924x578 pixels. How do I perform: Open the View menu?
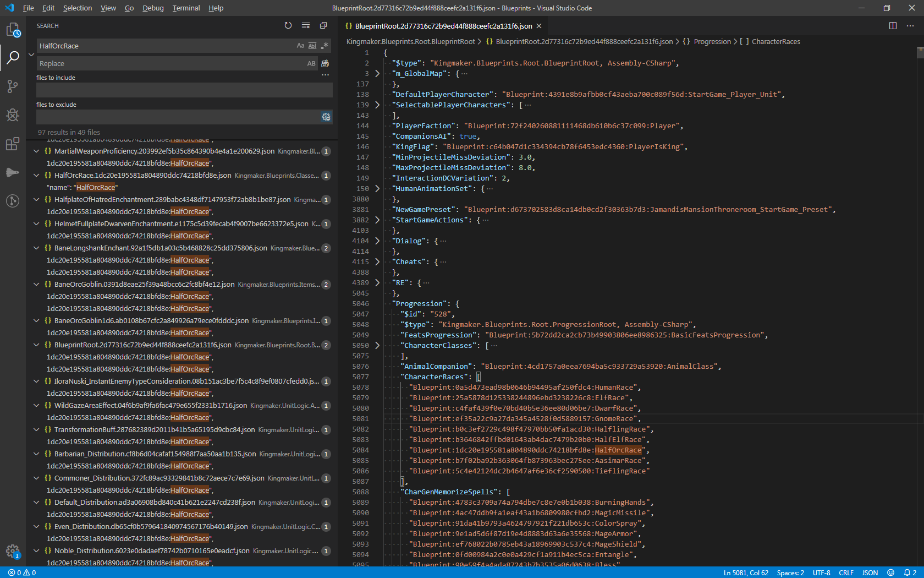tap(108, 8)
